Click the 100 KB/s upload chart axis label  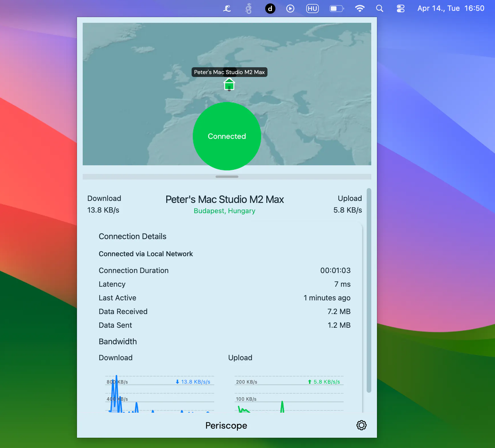246,399
